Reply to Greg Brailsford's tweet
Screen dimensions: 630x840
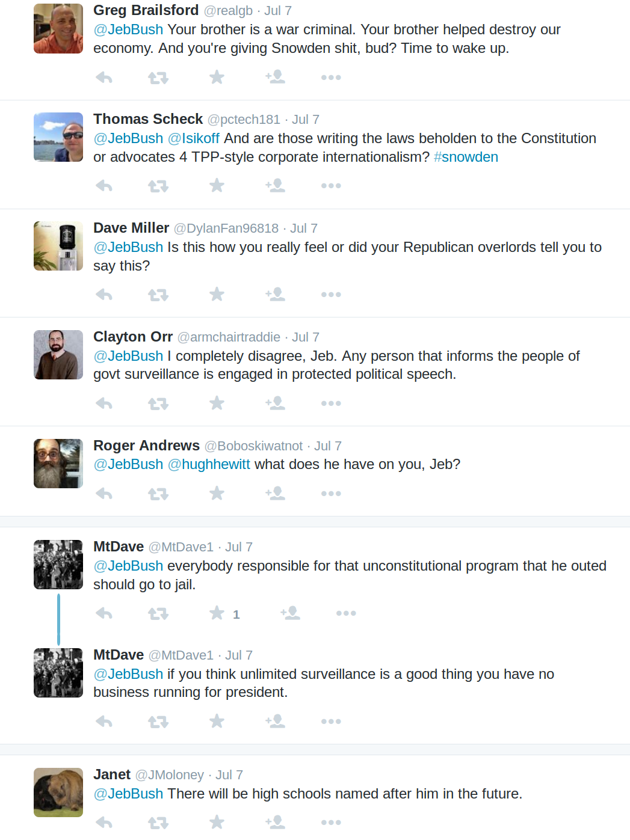point(104,78)
